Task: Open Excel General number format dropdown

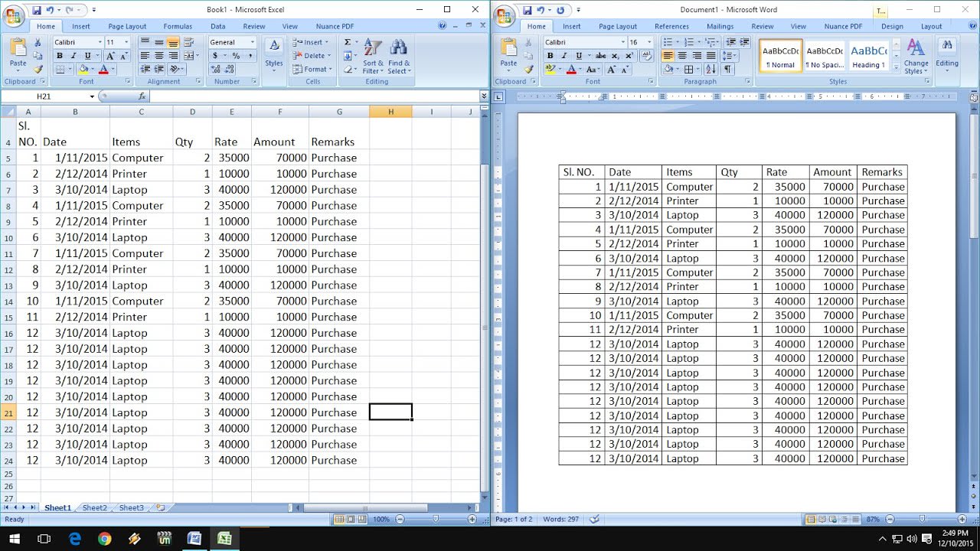Action: pyautogui.click(x=252, y=42)
